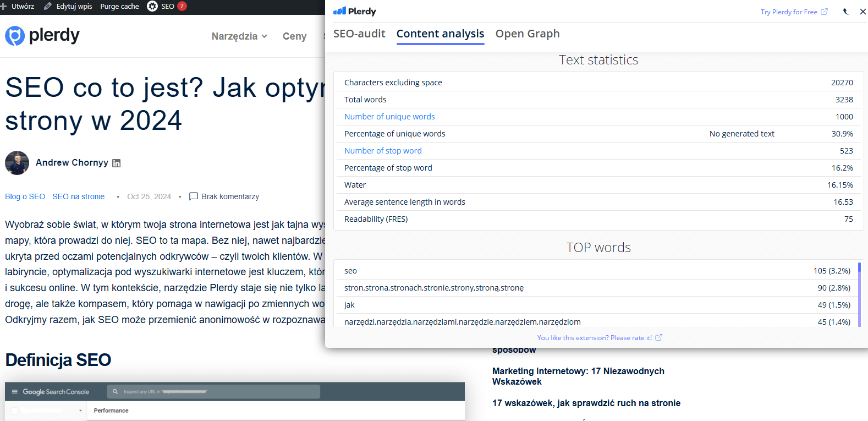Click Purge cache in the admin bar

point(119,6)
